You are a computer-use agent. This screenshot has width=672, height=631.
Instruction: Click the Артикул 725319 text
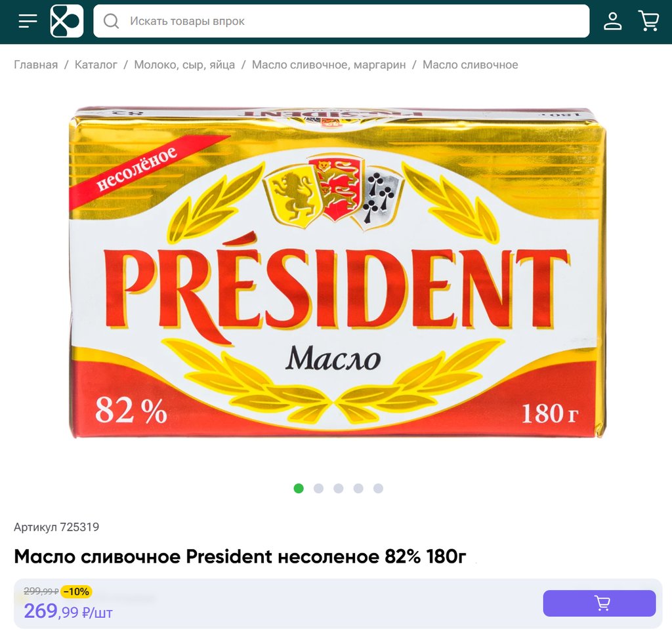tap(56, 527)
